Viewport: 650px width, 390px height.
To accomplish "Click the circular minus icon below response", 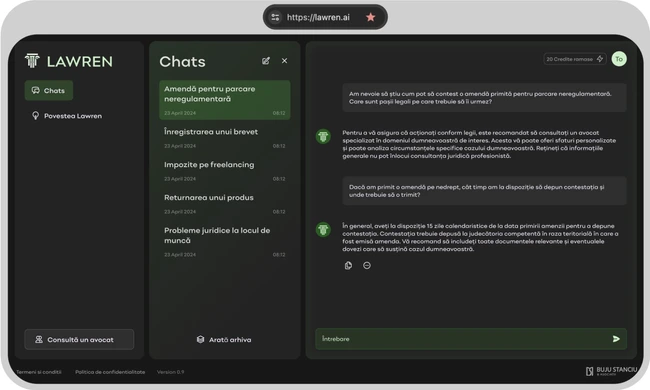I will coord(367,266).
